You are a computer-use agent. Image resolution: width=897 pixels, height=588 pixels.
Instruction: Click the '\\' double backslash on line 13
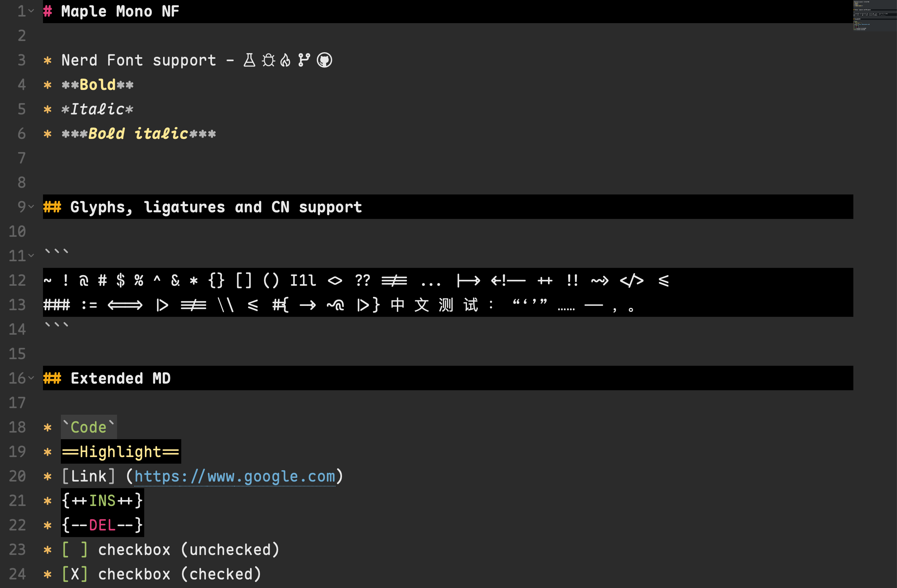point(226,305)
